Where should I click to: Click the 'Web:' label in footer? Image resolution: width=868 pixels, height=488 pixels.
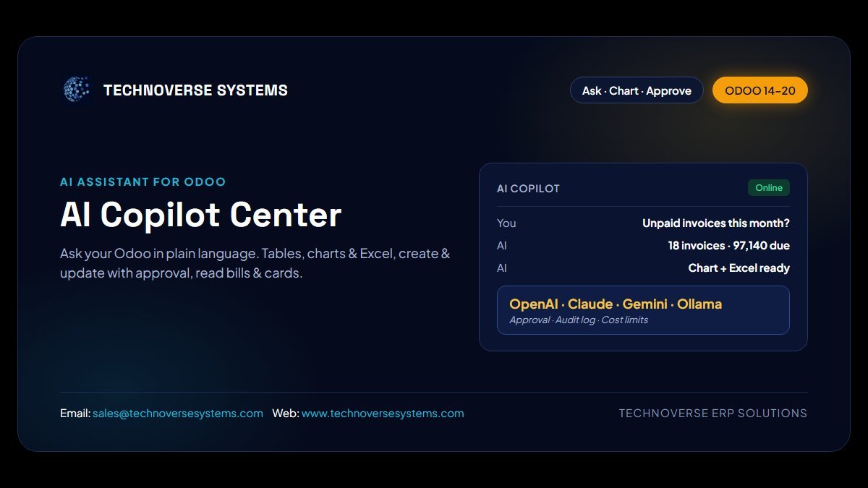click(286, 414)
